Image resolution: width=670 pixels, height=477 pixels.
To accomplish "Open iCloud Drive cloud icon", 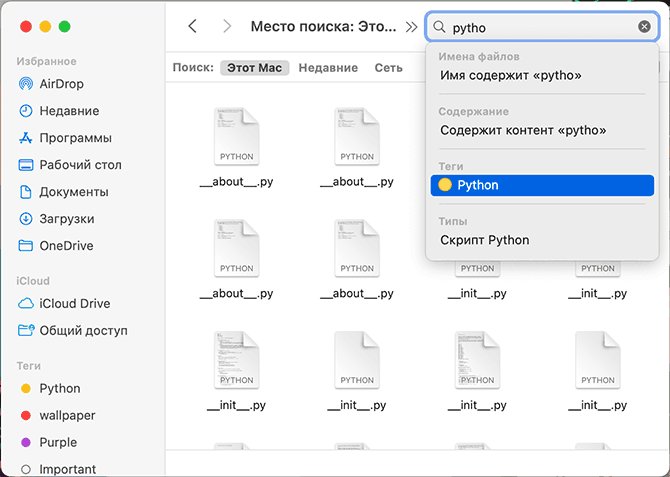I will pyautogui.click(x=26, y=303).
